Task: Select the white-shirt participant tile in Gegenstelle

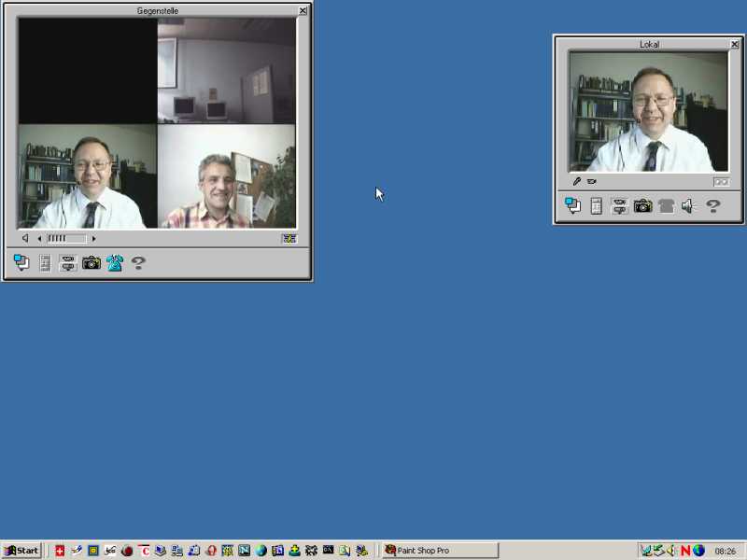Action: 88,176
